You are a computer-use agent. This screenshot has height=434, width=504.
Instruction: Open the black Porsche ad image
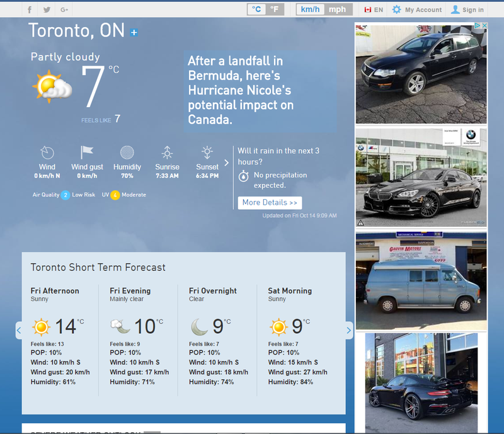421,383
